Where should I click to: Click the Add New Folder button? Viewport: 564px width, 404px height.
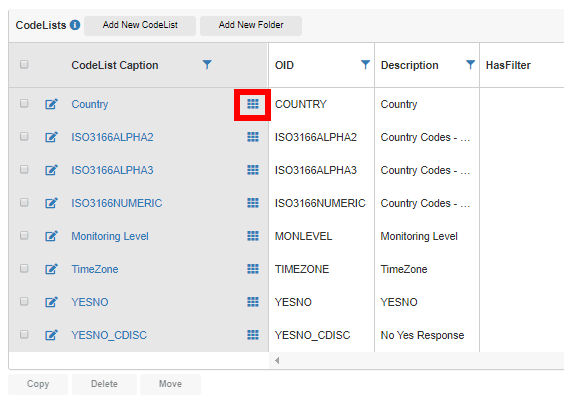click(x=251, y=25)
